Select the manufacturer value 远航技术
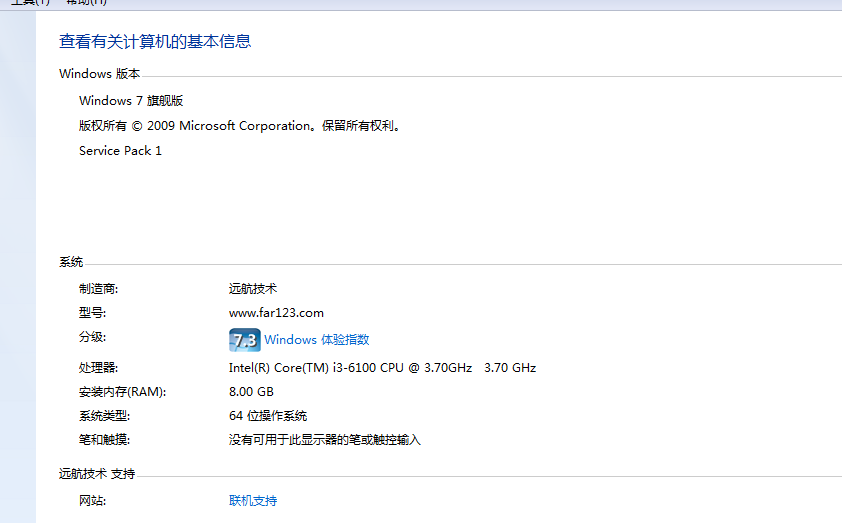 coord(253,288)
